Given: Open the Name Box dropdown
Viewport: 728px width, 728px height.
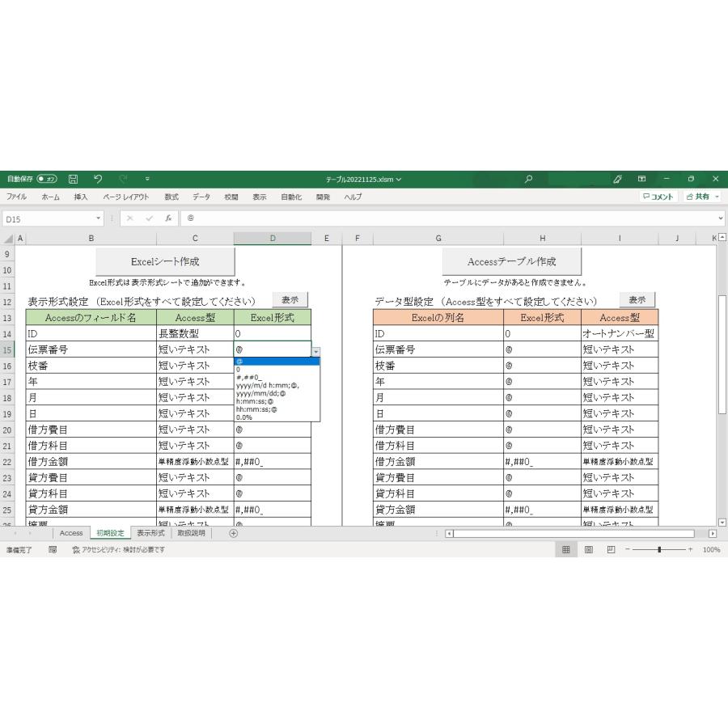Looking at the screenshot, I should pos(97,218).
